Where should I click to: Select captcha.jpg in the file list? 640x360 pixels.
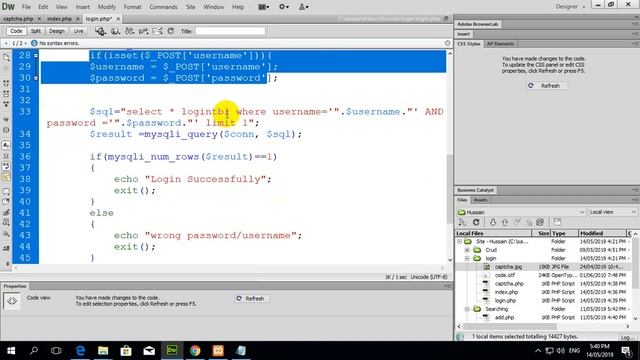pos(508,267)
